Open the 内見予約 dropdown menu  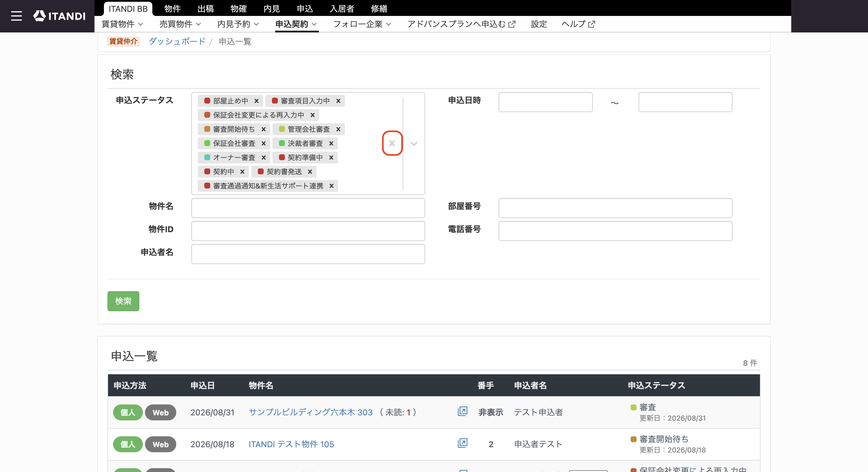click(x=238, y=24)
